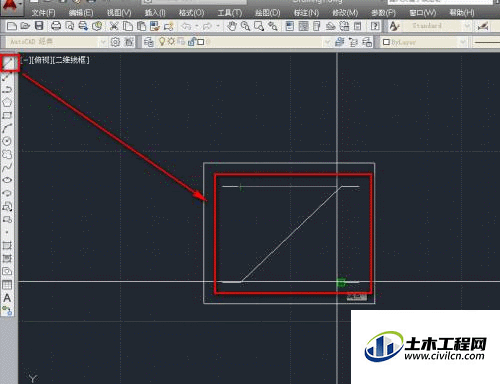
Task: Open the Workspace Settings gear
Action: coord(115,42)
